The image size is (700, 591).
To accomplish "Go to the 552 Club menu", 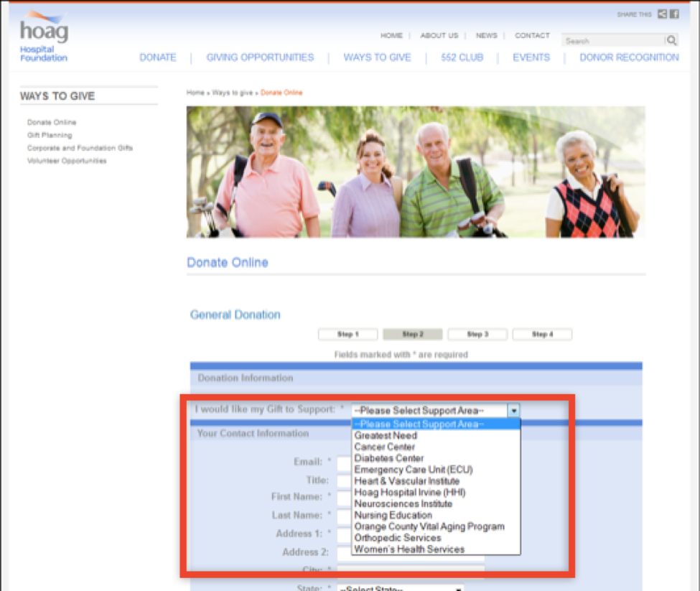I will pyautogui.click(x=462, y=57).
